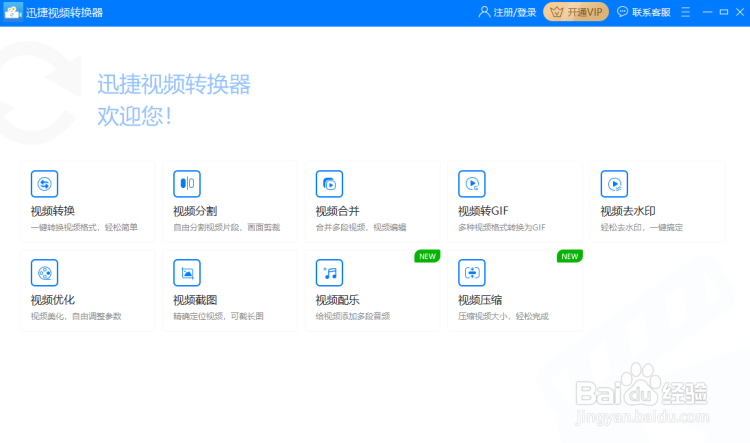Select the 视频优化 film reel icon
Viewport: 750px width, 443px height.
coord(44,273)
